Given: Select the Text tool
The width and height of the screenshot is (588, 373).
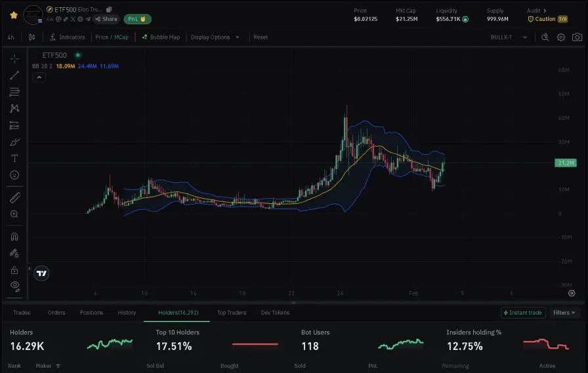Looking at the screenshot, I should coord(14,159).
